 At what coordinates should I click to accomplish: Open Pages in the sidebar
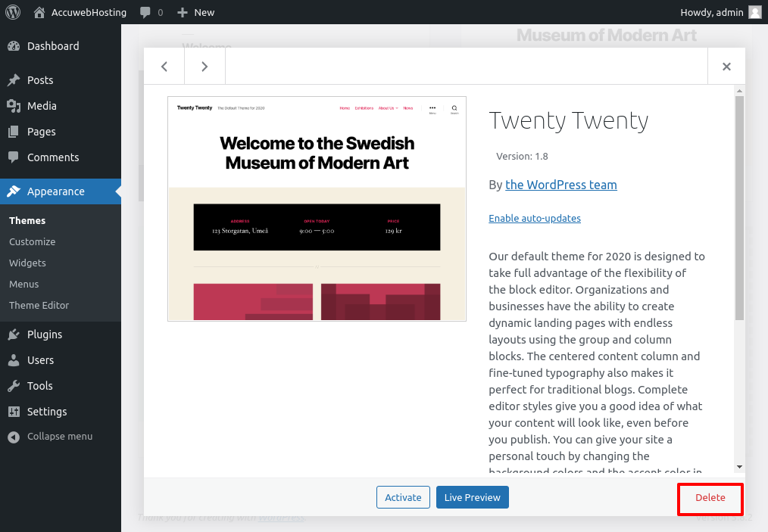[41, 132]
